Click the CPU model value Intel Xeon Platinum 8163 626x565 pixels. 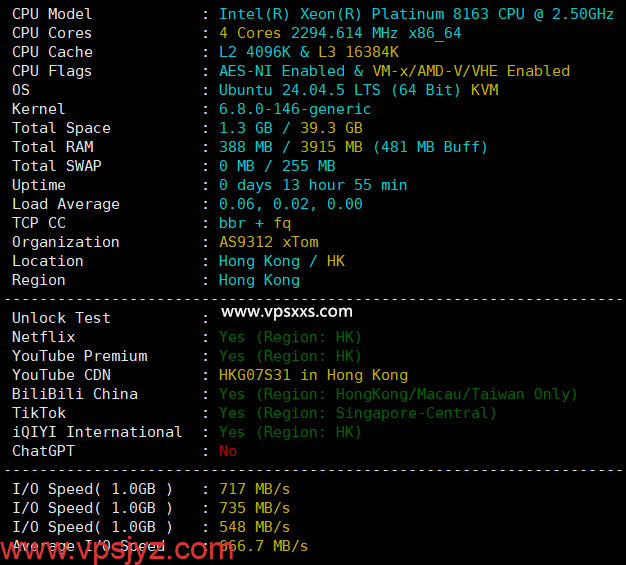pyautogui.click(x=416, y=14)
